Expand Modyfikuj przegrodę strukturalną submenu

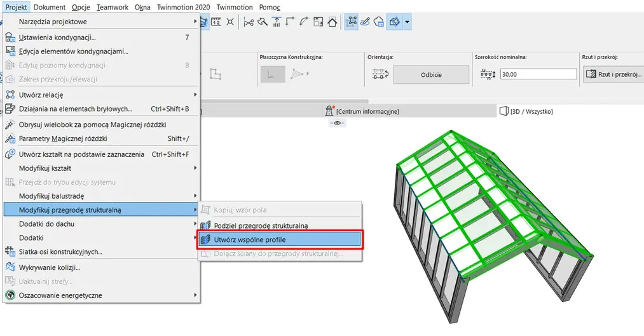click(102, 210)
